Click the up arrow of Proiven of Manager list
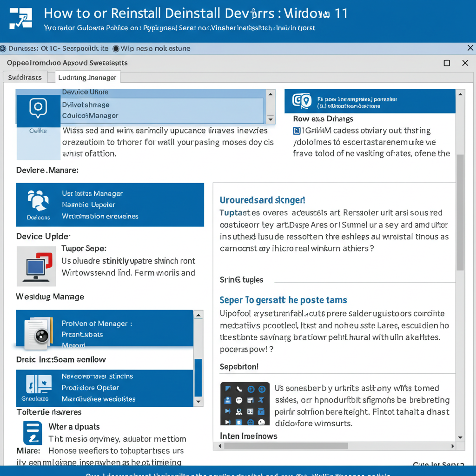Viewport: 476px width, 476px height. coord(198,315)
